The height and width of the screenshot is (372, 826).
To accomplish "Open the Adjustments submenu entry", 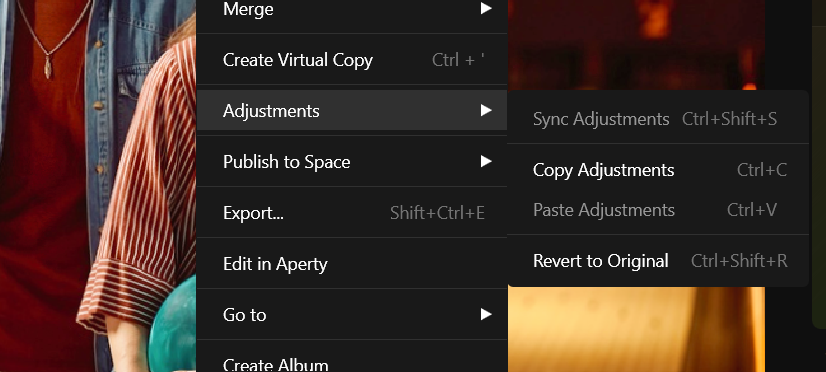I will click(351, 111).
